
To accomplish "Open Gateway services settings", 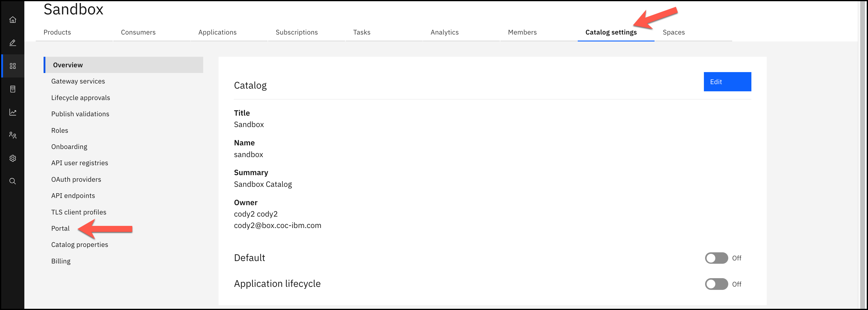I will (x=78, y=81).
